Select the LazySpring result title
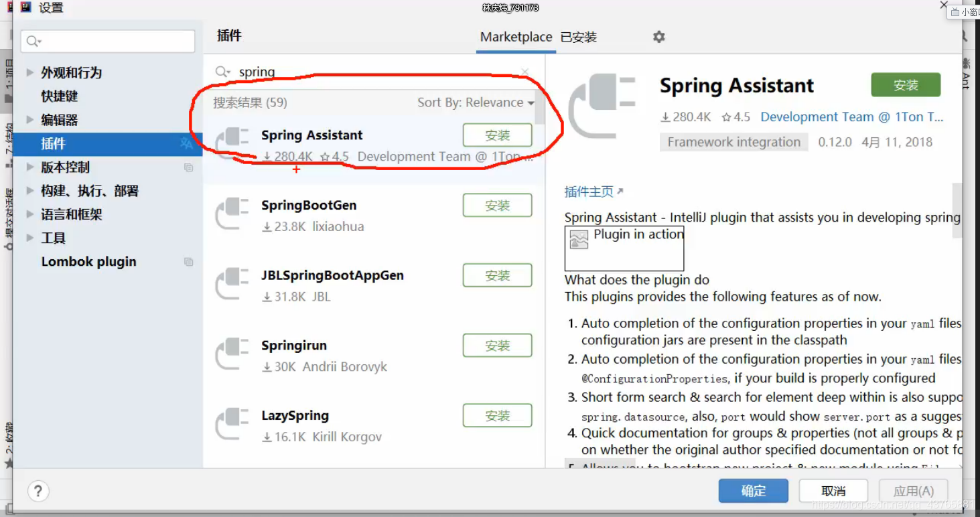 pos(295,416)
